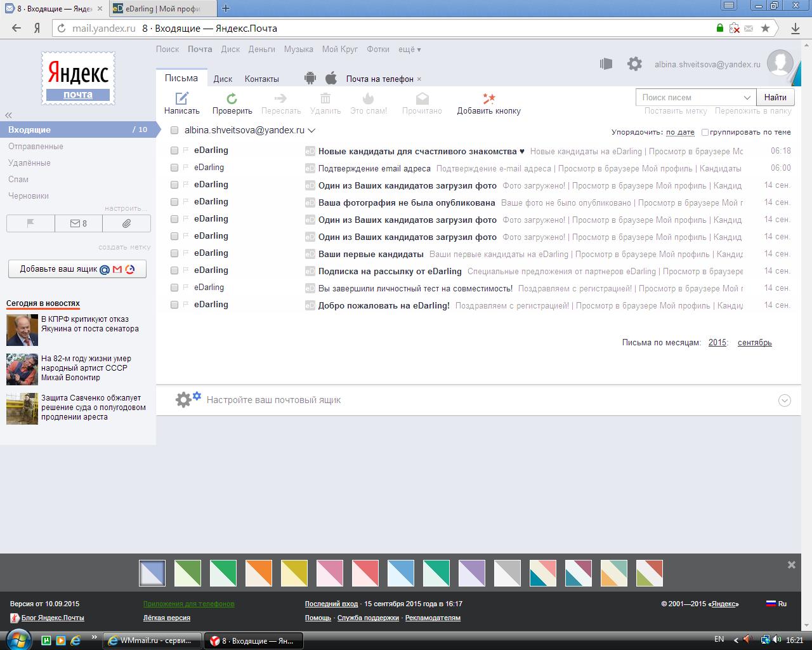
Task: Click the browser back arrow
Action: click(x=16, y=28)
